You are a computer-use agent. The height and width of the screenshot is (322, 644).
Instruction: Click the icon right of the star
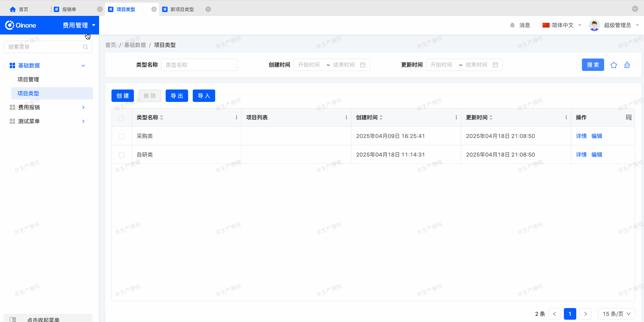(x=627, y=65)
